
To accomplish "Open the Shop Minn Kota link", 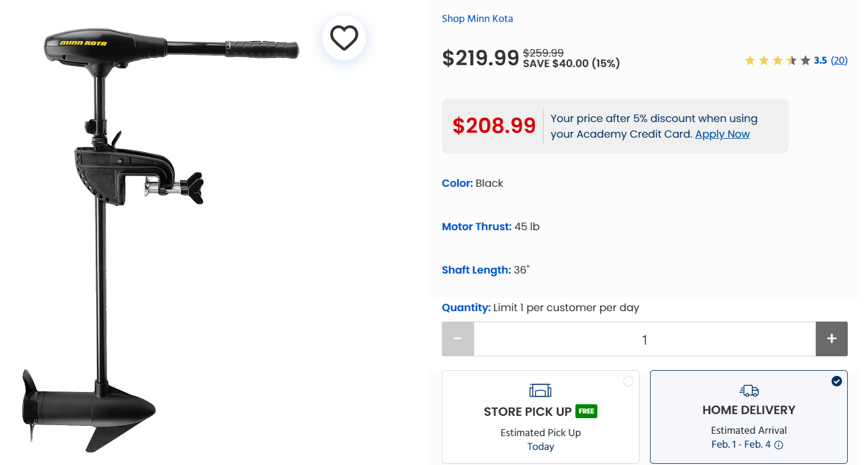I will (x=477, y=19).
